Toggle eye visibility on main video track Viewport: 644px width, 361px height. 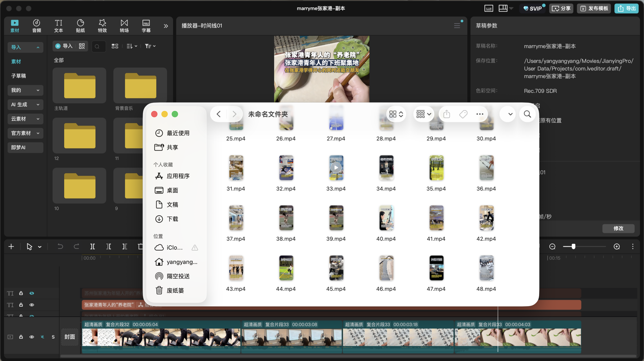click(32, 337)
